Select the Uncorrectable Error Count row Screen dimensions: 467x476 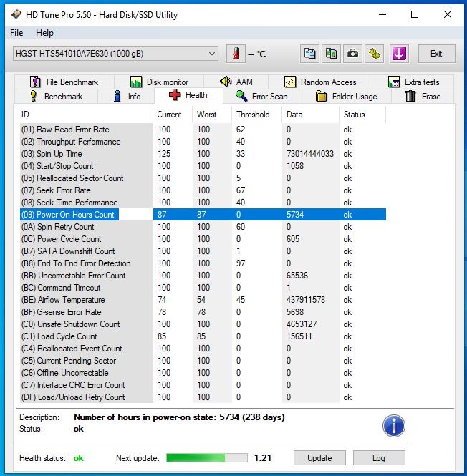[203, 275]
